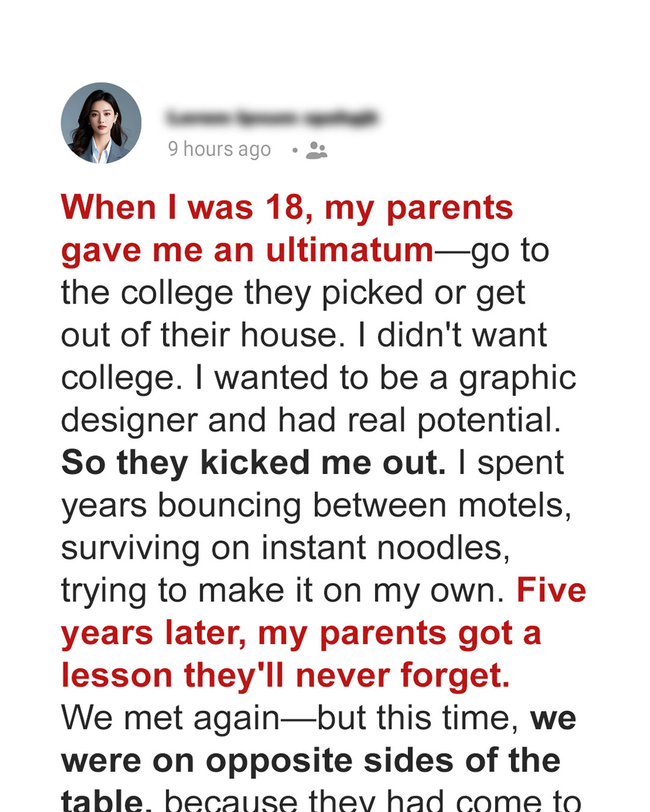
Task: Click the red word 'Five'
Action: pyautogui.click(x=551, y=590)
